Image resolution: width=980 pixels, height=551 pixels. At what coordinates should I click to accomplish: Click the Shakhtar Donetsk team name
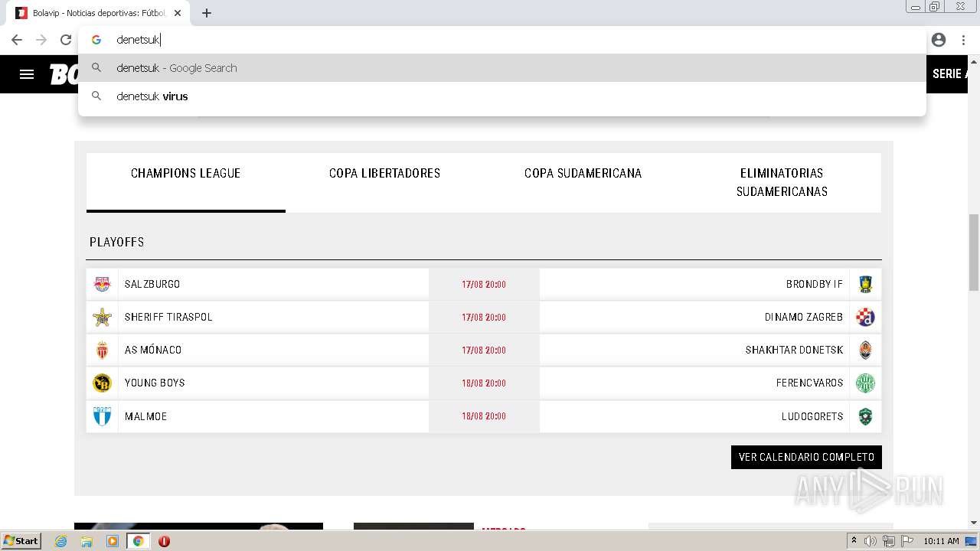tap(795, 350)
